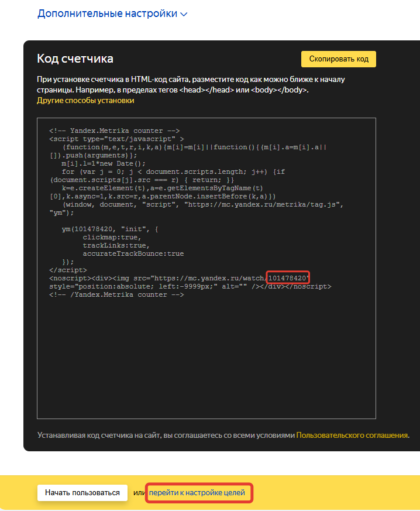Click inside the counter code text area
Viewport: 420px width, 511px height.
206,268
